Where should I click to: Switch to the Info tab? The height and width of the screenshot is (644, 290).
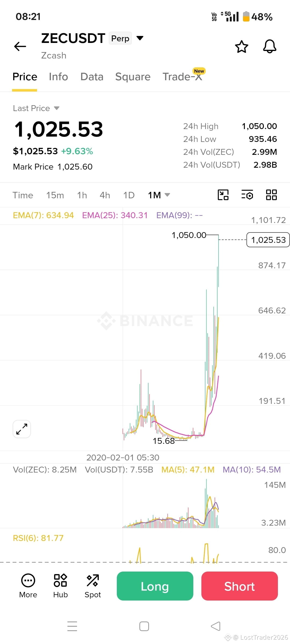coord(58,77)
